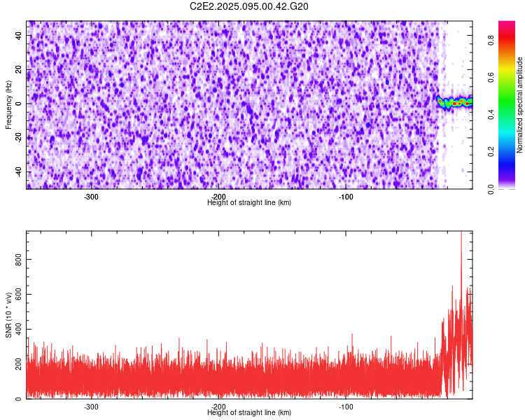The width and height of the screenshot is (525, 420).
Task: Click the 40 tick on the frequency axis
Action: click(x=18, y=36)
